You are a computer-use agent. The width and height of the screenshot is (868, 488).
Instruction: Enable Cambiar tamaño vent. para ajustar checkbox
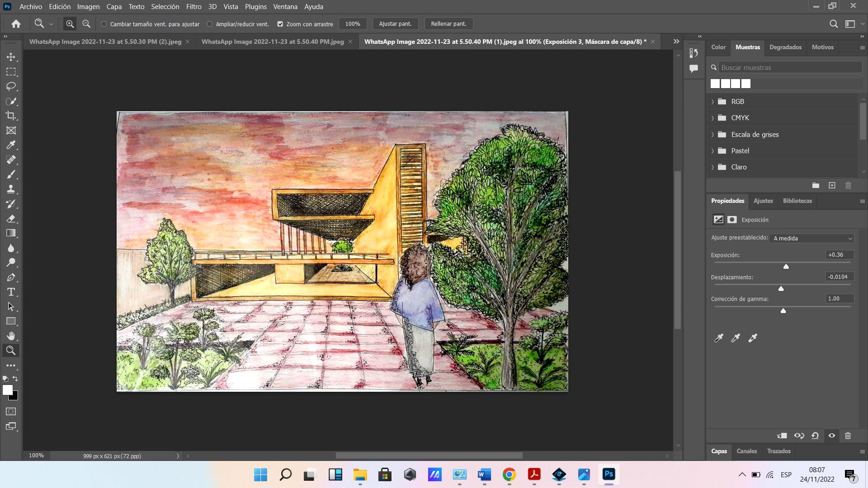point(104,24)
